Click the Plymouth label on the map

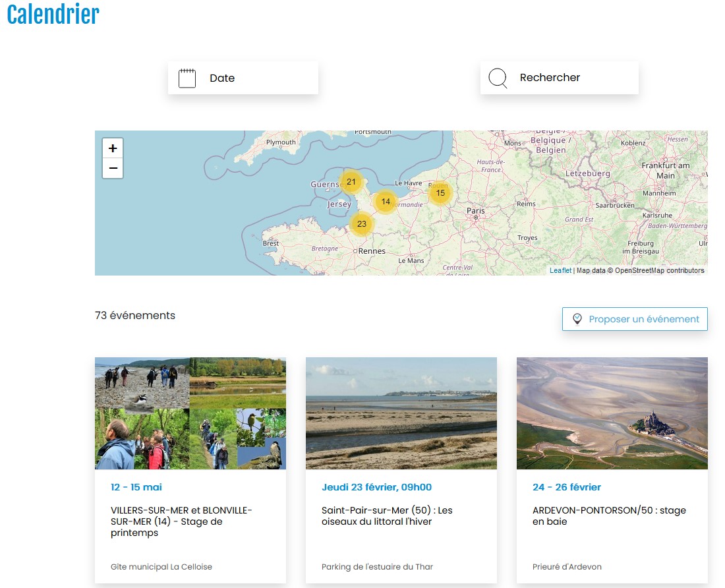(x=281, y=142)
